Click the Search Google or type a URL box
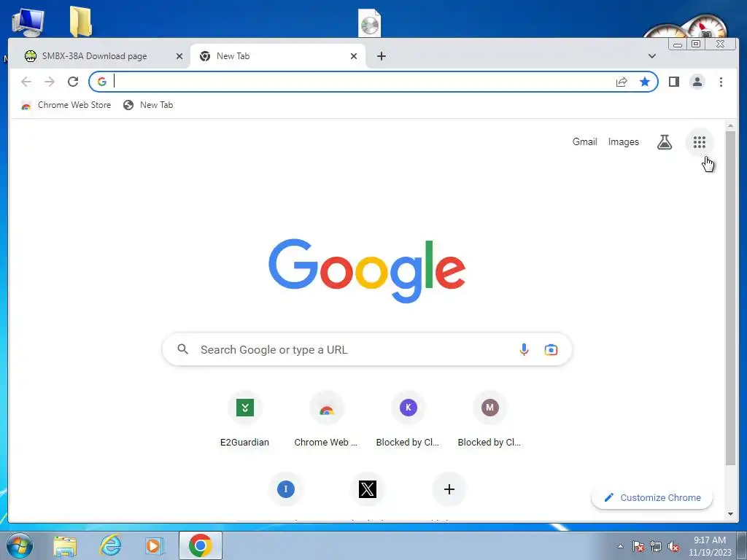The width and height of the screenshot is (747, 560). tap(367, 349)
